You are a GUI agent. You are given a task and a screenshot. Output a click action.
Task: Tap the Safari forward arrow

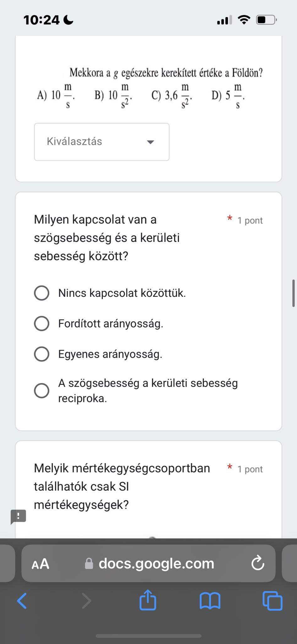[x=86, y=601]
